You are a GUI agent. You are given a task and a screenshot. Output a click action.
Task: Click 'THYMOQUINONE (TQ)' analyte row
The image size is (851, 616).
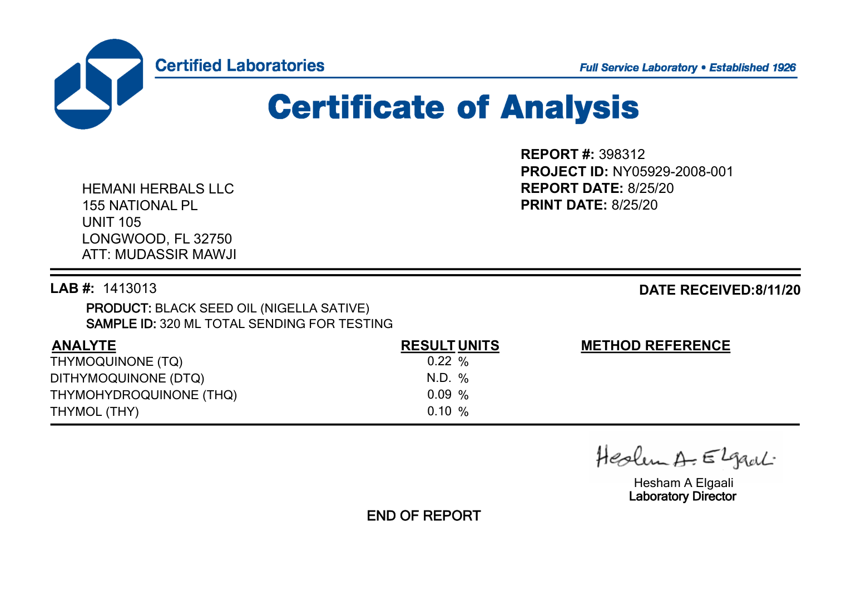[116, 362]
